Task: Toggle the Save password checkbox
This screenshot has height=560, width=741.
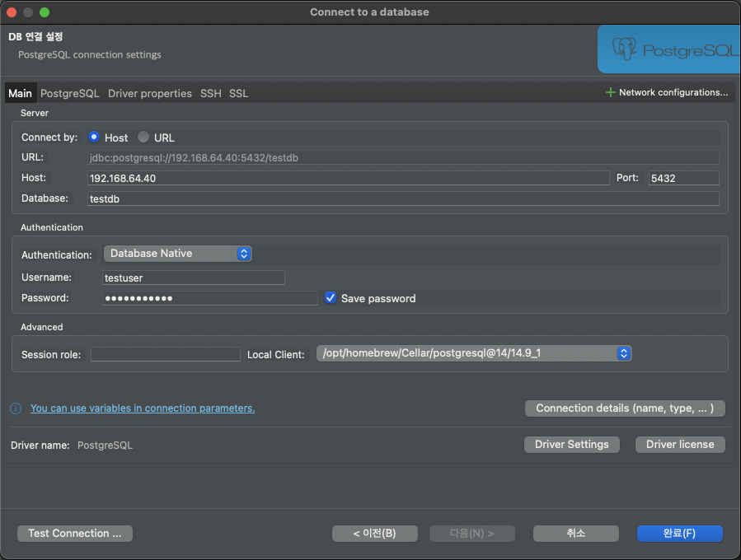Action: 331,298
